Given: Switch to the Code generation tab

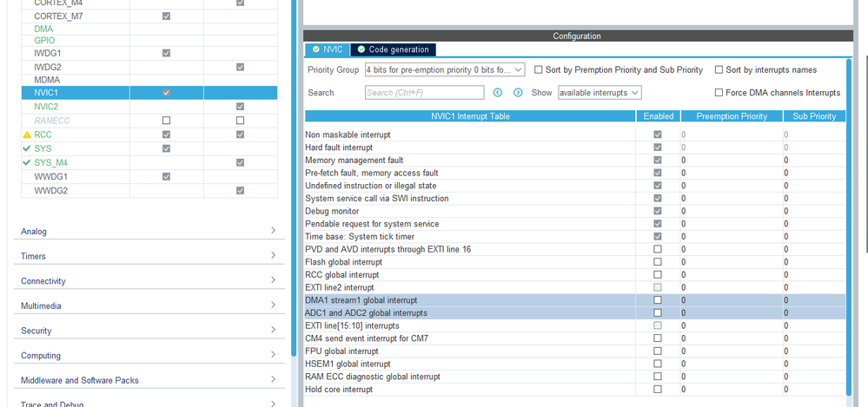Looking at the screenshot, I should click(393, 49).
